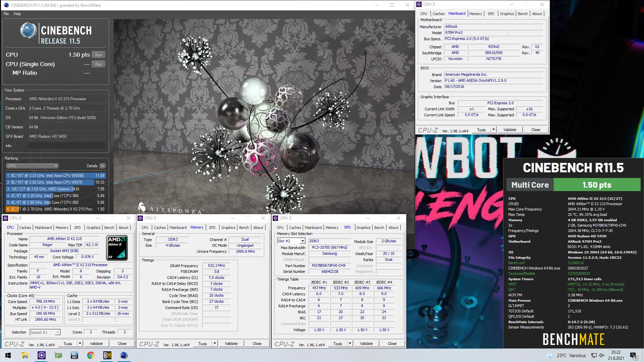
Task: Click the weather icon in taskbar
Action: coord(550,356)
